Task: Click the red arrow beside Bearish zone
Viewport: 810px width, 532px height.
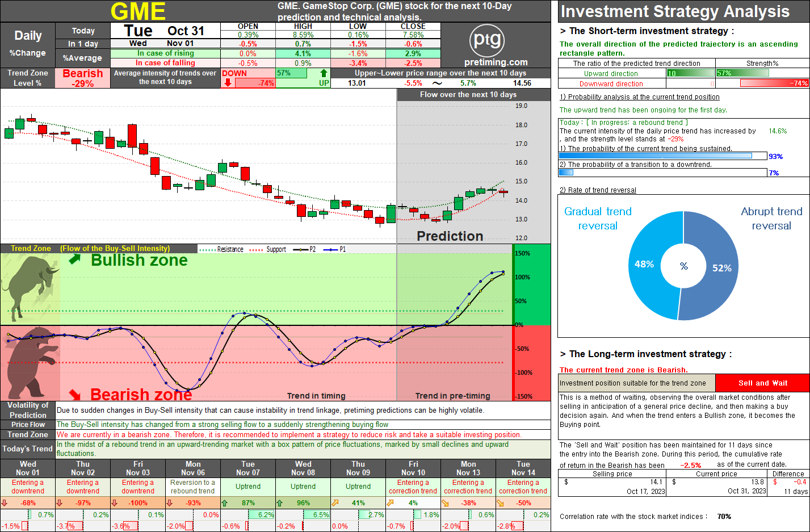Action: [x=75, y=394]
